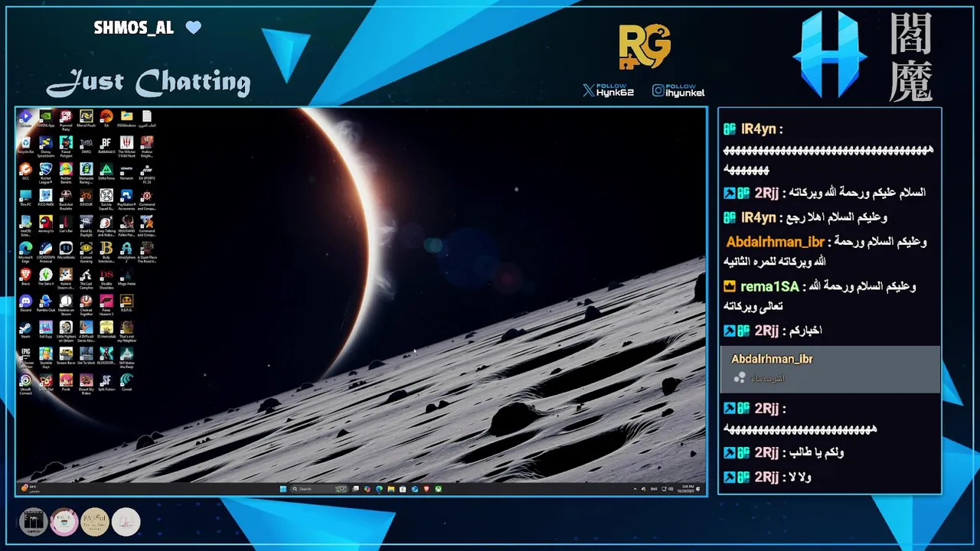Open the Get To Work shortcut

86,356
